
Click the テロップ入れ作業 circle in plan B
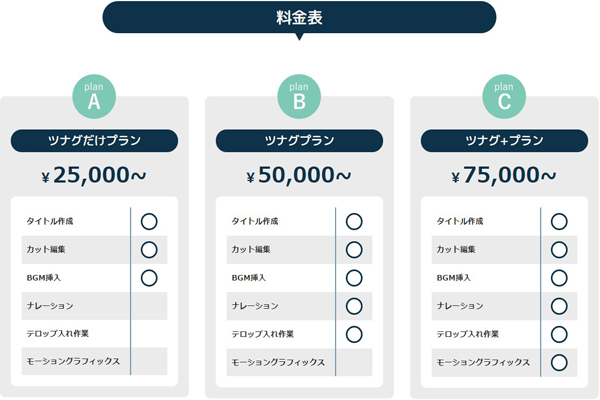354,333
